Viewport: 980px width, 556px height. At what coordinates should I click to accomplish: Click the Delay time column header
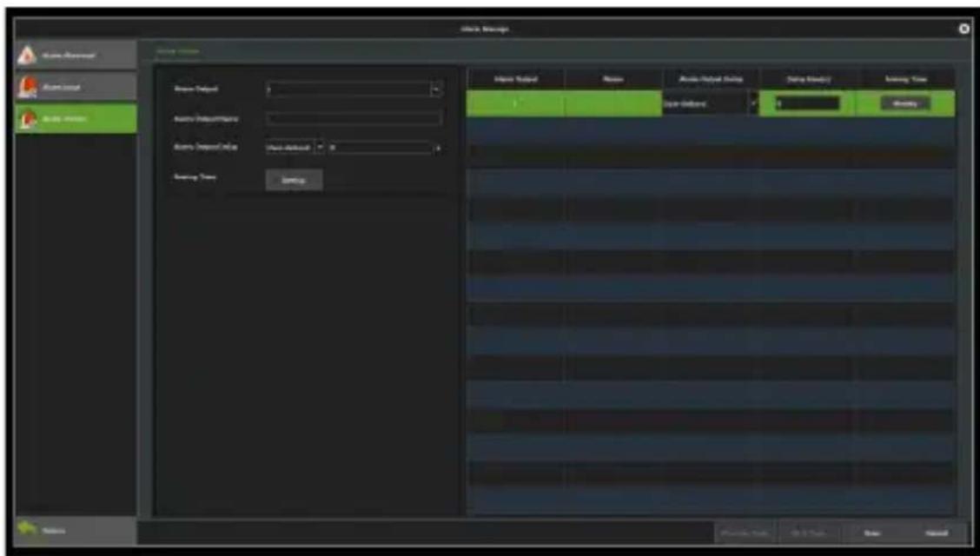click(x=809, y=79)
